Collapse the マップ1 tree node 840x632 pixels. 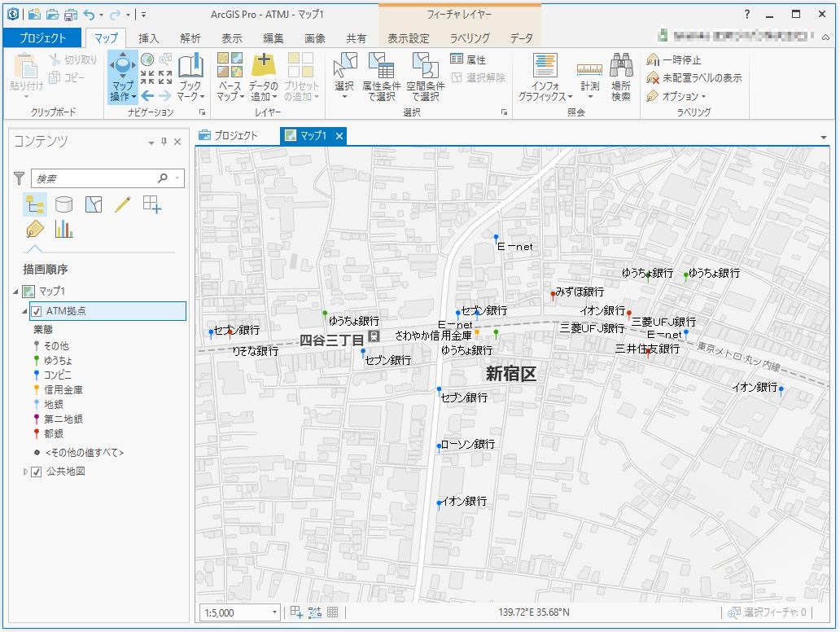[x=15, y=291]
